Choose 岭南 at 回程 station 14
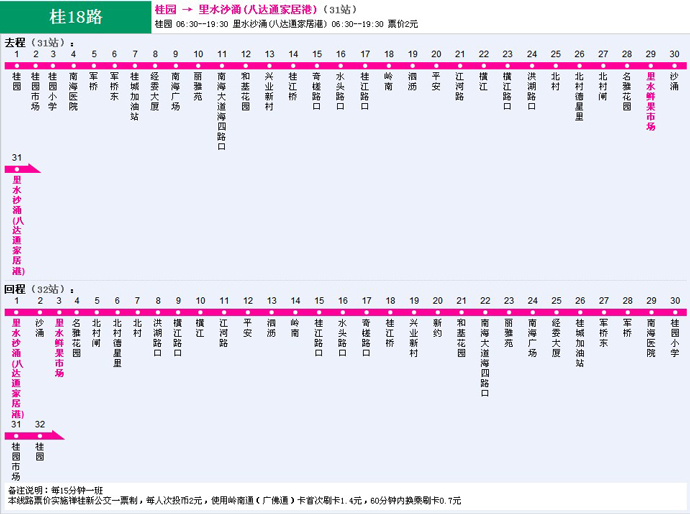Viewport: 690px width, 514px height. click(x=295, y=328)
